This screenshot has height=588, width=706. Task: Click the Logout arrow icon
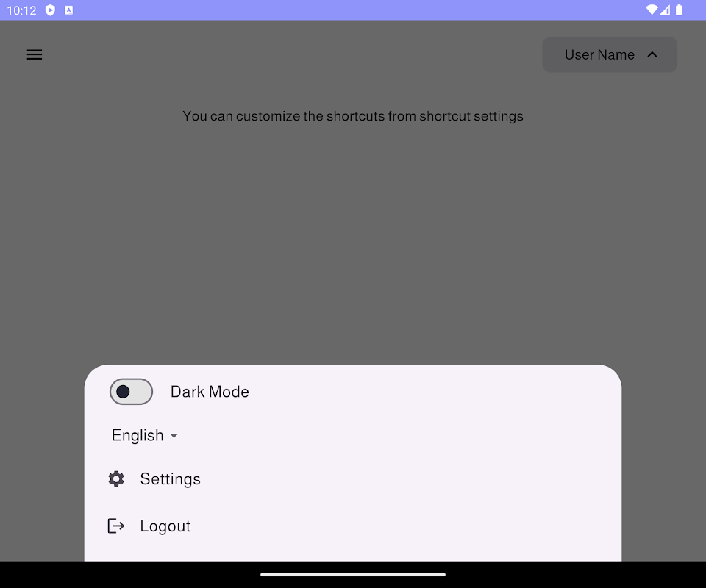116,526
